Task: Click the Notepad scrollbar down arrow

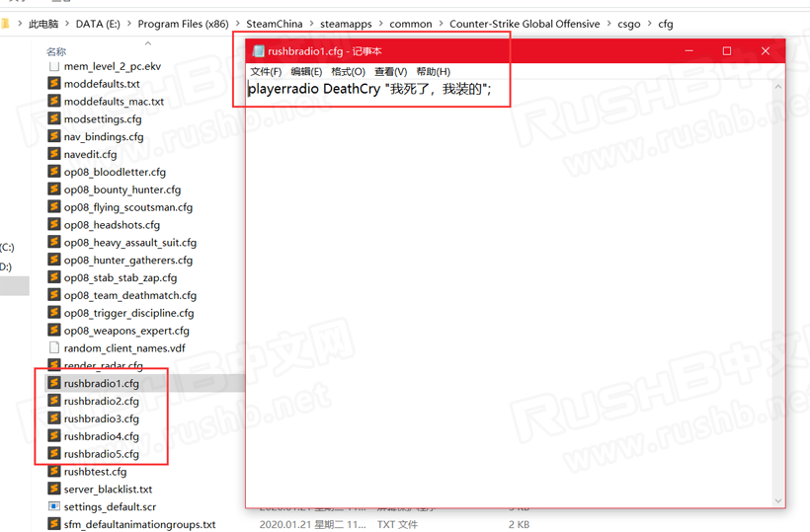Action: [777, 500]
